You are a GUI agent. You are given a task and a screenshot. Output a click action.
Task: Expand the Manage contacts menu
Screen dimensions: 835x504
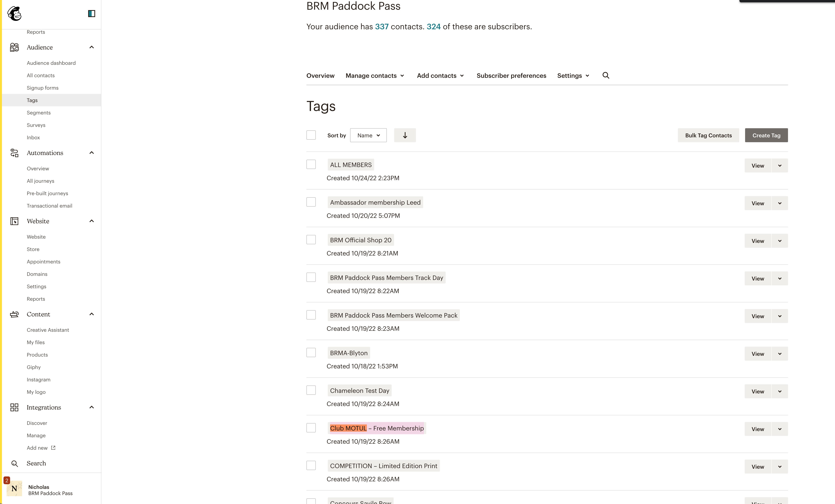375,75
